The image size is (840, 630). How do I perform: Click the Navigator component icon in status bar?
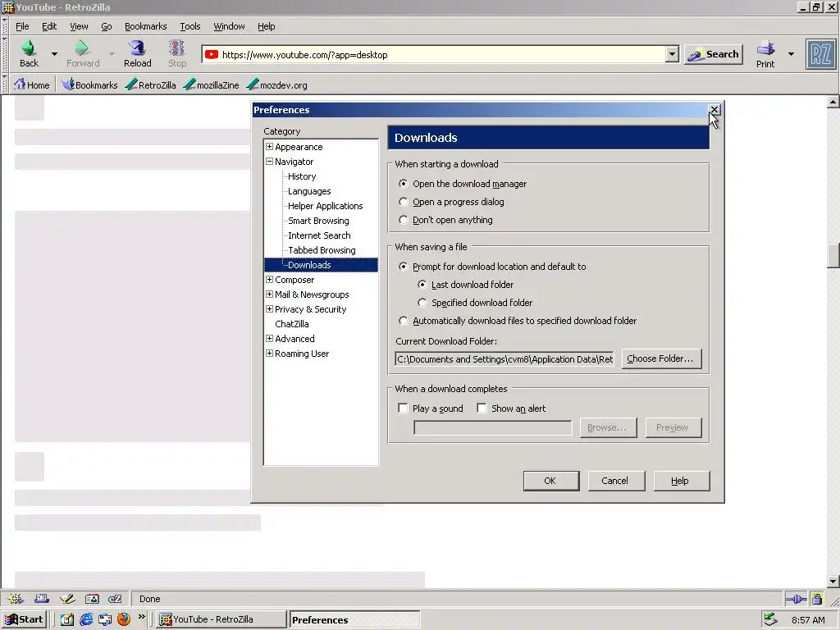point(16,599)
